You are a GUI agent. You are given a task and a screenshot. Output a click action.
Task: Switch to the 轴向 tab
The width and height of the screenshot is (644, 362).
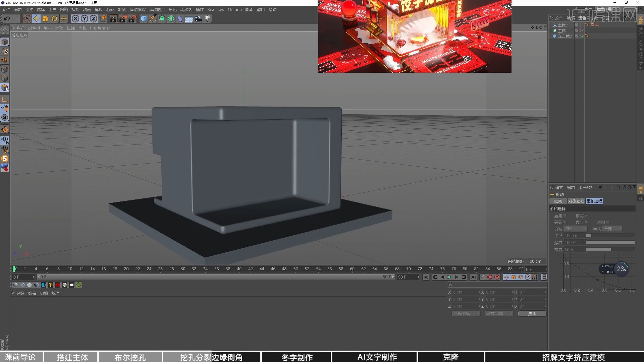[558, 201]
